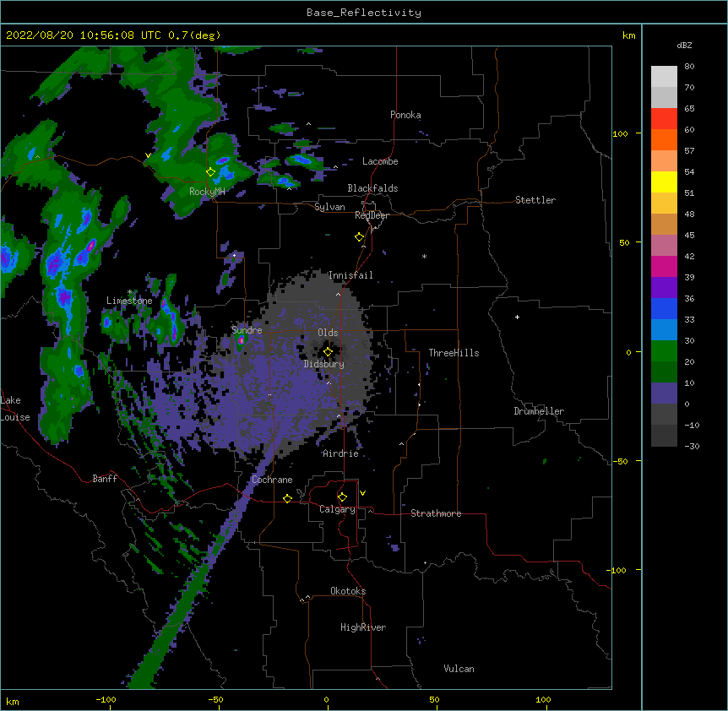Click the ThreeHills label

point(454,353)
